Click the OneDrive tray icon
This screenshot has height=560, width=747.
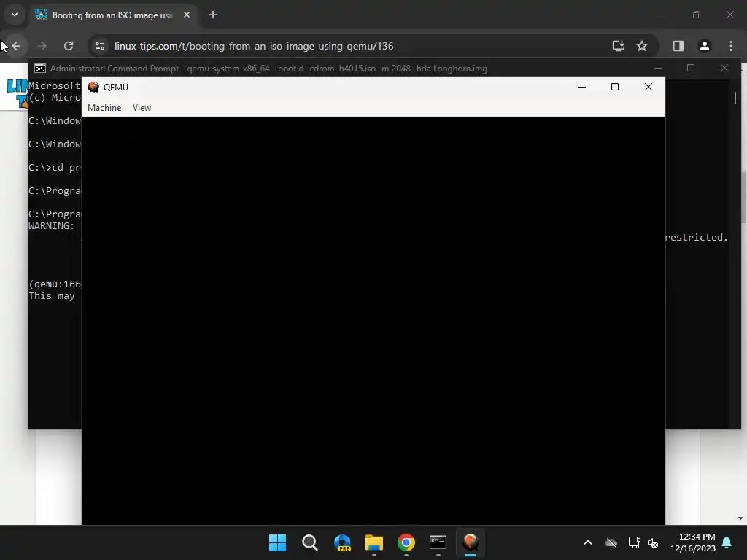tap(611, 542)
